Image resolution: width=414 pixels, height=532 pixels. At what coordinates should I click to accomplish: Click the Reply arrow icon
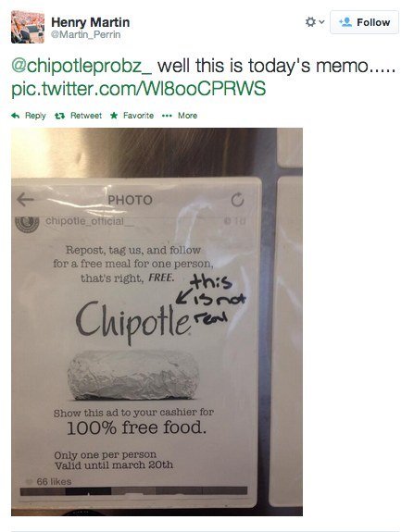16,116
